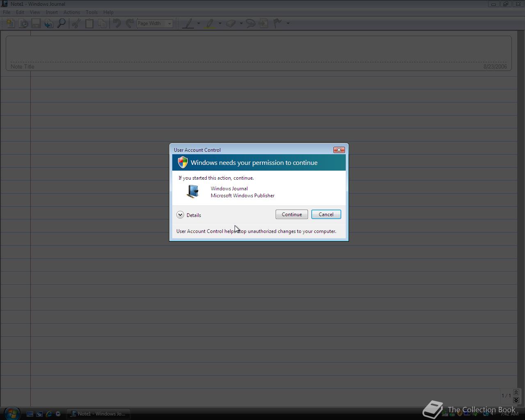Open the Edit menu in Windows Journal
The image size is (525, 420).
[x=20, y=12]
